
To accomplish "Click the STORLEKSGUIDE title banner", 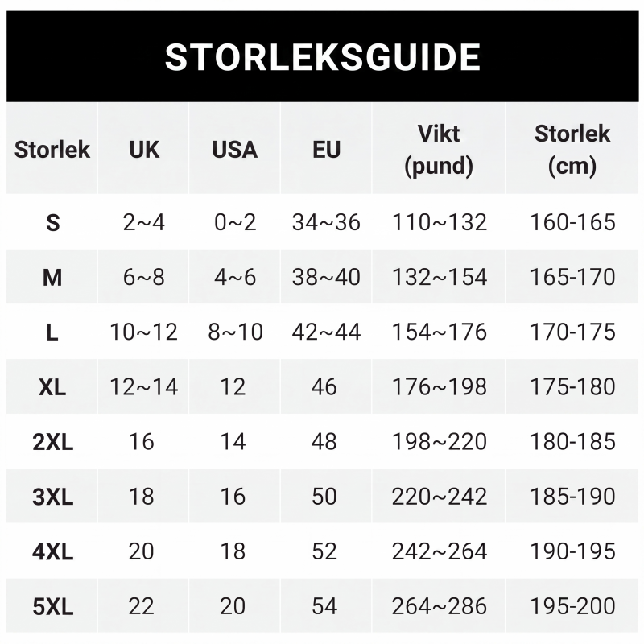I will [323, 56].
